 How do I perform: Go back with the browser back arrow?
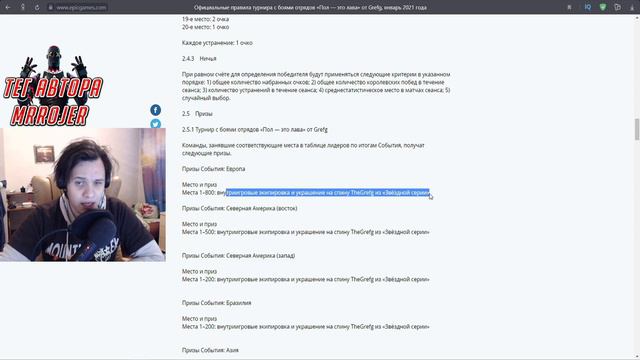pyautogui.click(x=8, y=7)
